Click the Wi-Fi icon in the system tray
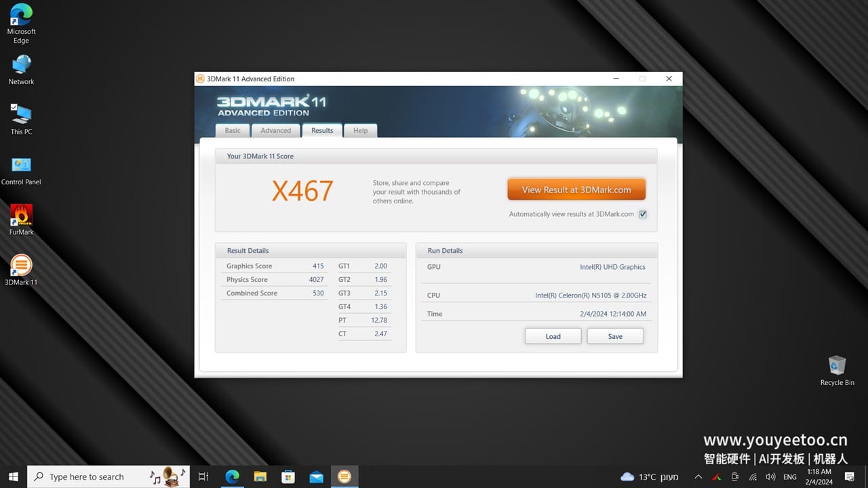Image resolution: width=868 pixels, height=488 pixels. [x=753, y=476]
